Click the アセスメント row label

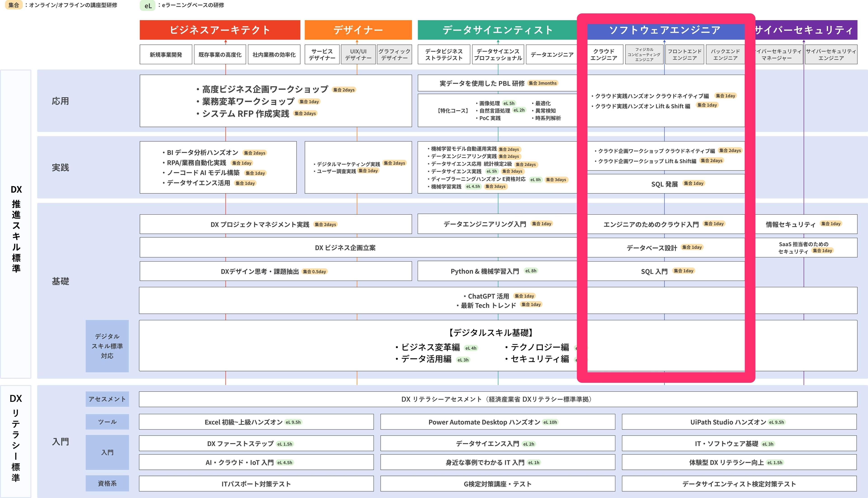[107, 399]
